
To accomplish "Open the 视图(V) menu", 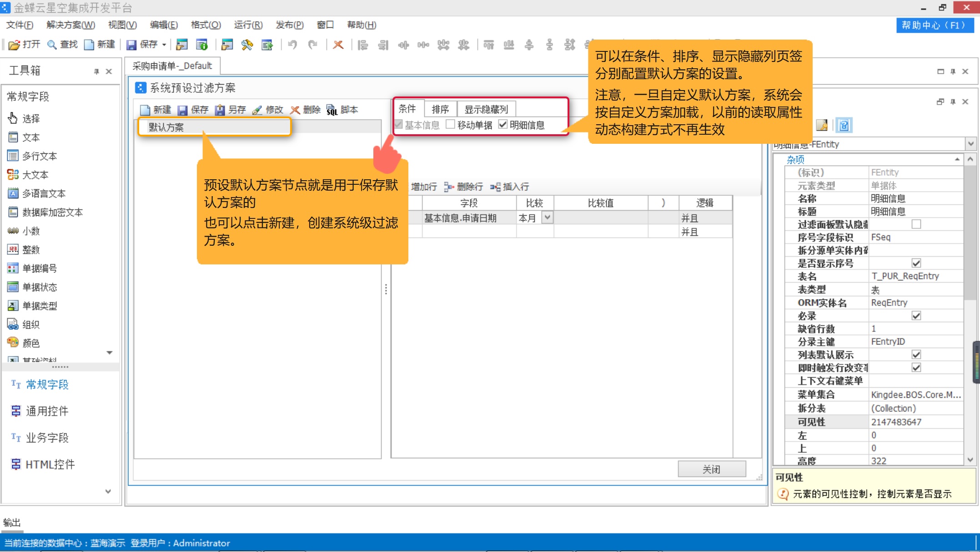I will (x=122, y=25).
